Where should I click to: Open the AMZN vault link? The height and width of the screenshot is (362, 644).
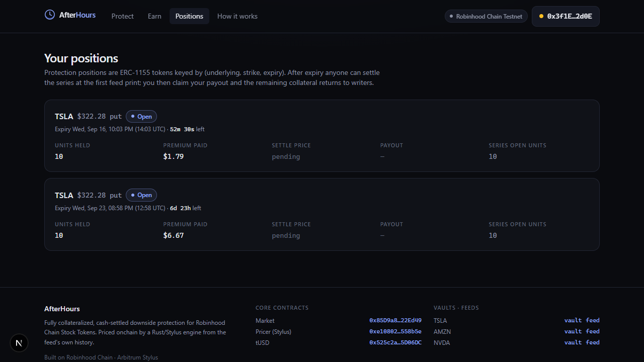pos(573,331)
